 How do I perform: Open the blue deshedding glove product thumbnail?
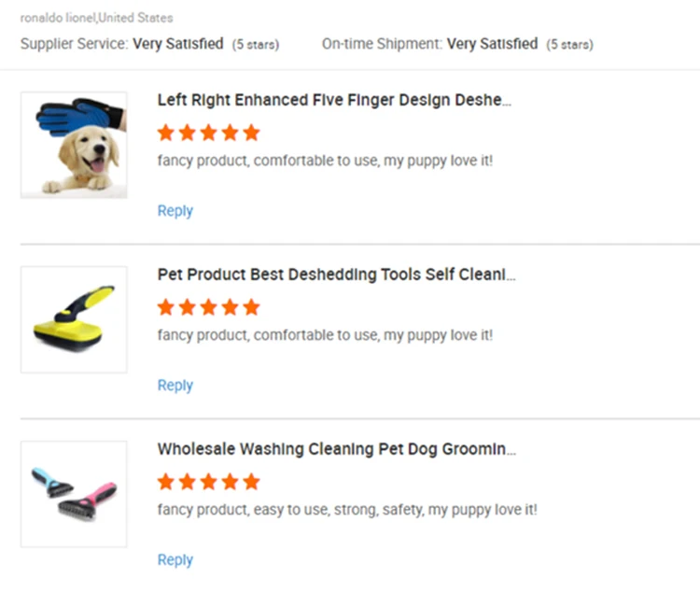point(74,145)
